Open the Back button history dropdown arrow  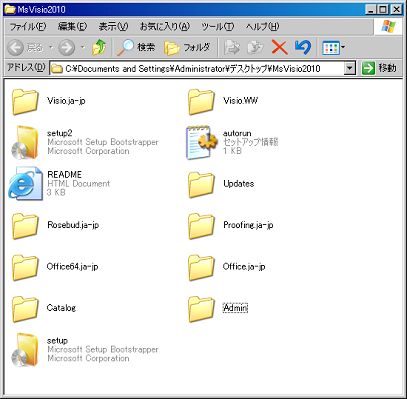[x=51, y=48]
